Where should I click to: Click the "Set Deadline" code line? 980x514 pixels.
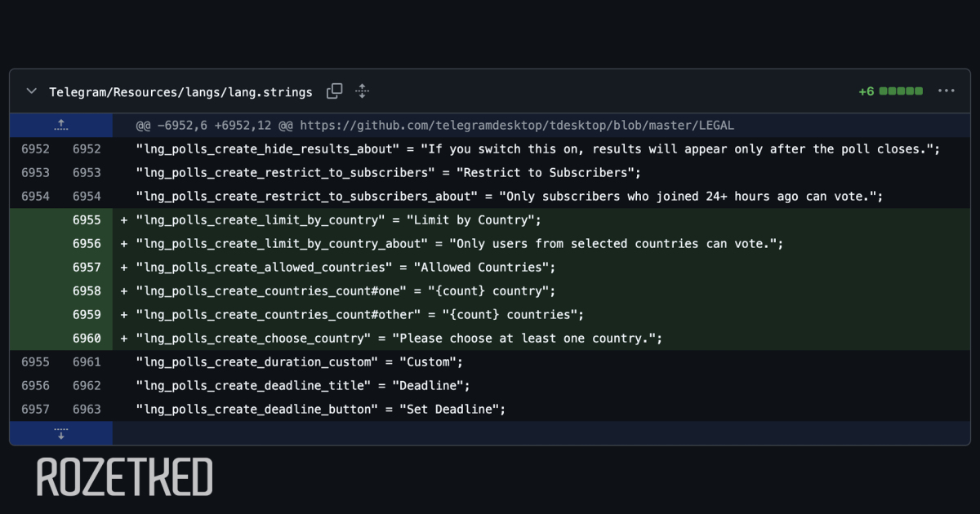320,410
